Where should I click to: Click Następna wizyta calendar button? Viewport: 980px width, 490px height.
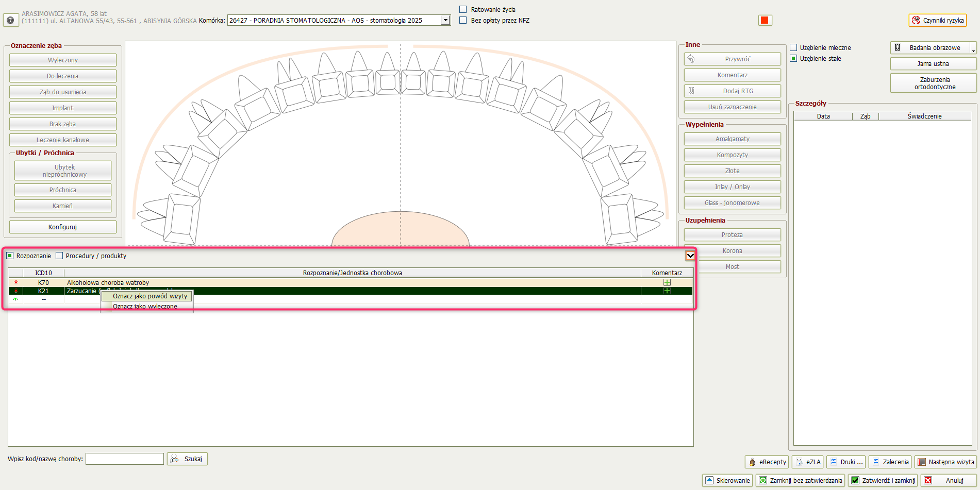[x=945, y=462]
